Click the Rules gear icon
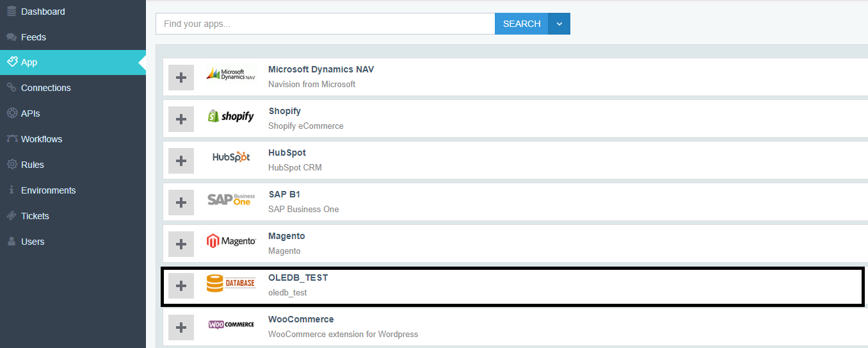 [x=12, y=165]
